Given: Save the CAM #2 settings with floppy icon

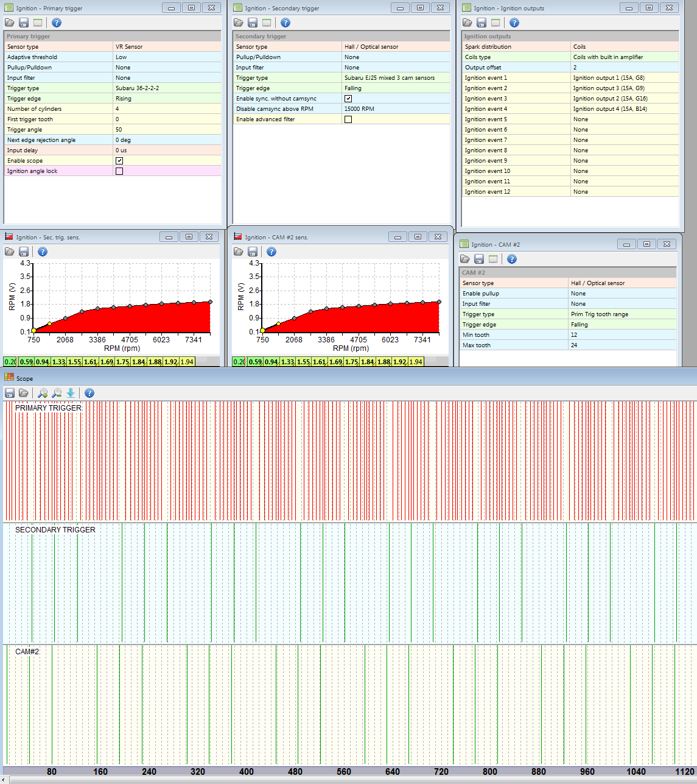Looking at the screenshot, I should coord(479,259).
